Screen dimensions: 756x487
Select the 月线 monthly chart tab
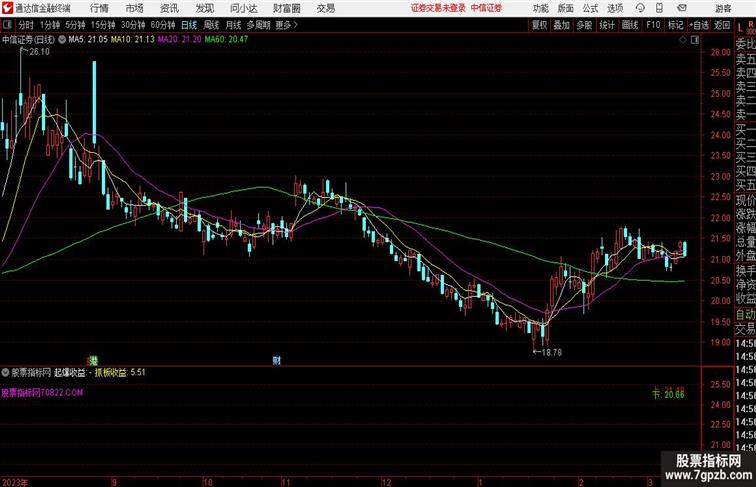[x=233, y=25]
